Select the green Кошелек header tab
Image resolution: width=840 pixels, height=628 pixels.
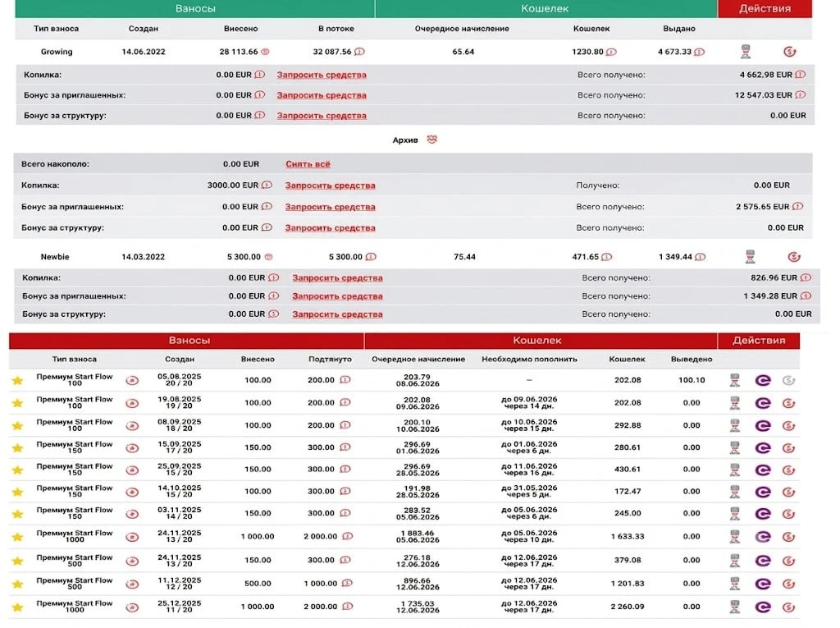[546, 8]
